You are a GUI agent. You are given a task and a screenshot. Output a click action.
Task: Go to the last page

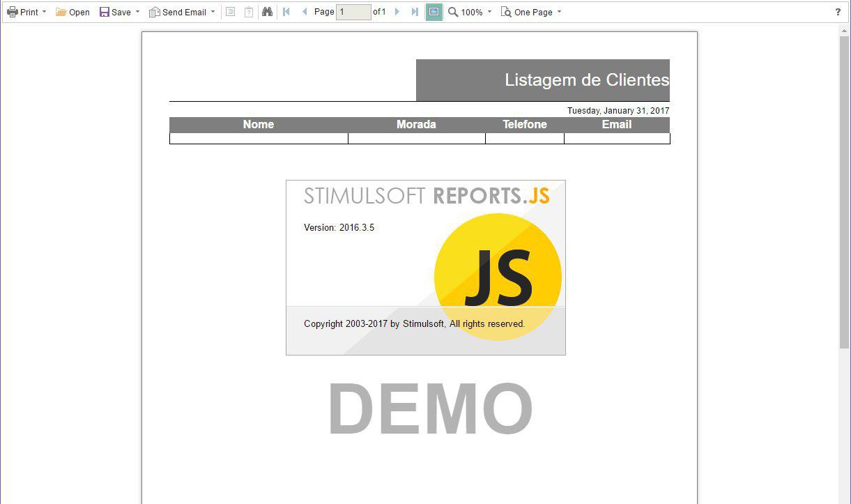tap(415, 12)
